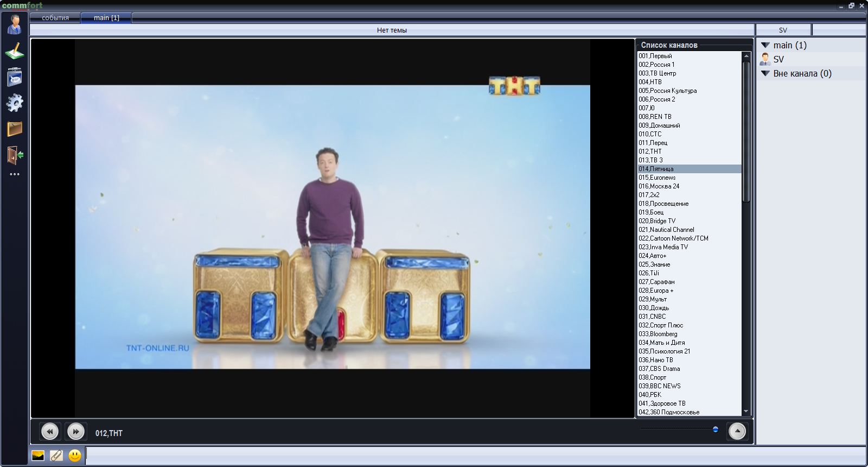
Task: Show more sidebar items via three dots
Action: (x=15, y=174)
